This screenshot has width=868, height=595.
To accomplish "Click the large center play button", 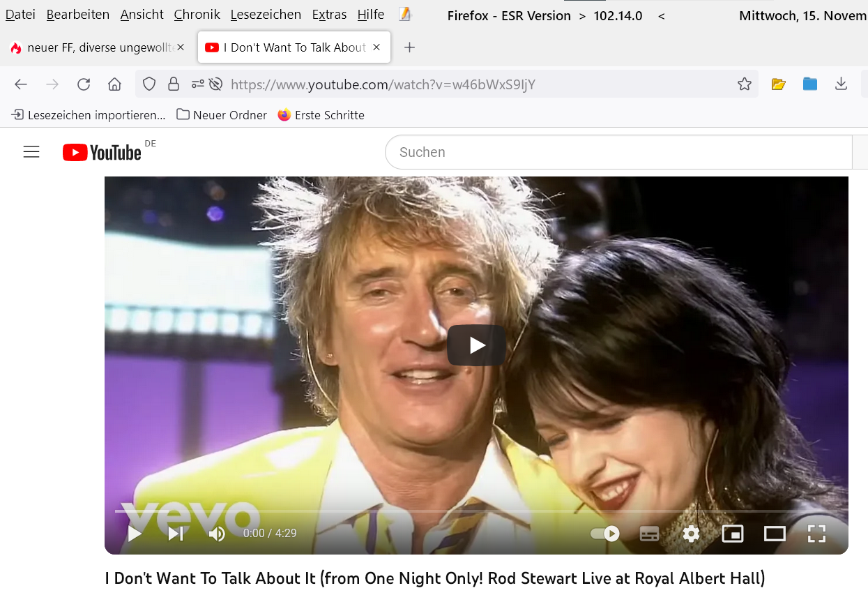I will pyautogui.click(x=477, y=345).
